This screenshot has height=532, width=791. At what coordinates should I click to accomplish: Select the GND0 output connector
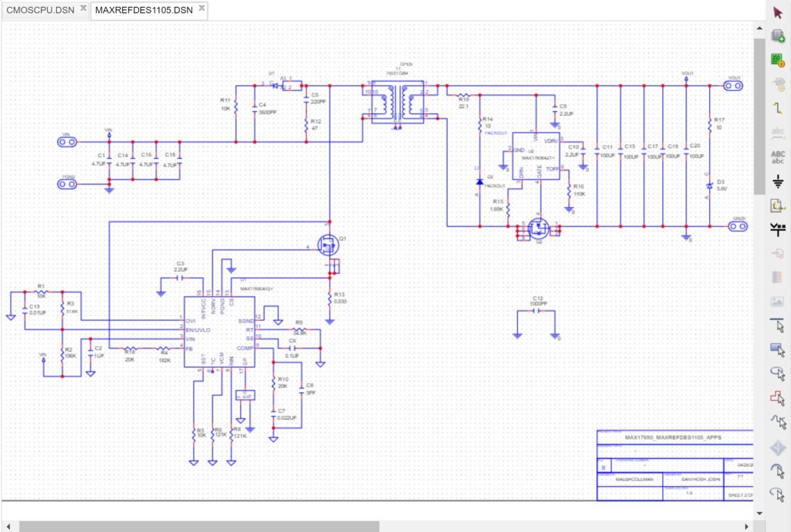click(x=738, y=226)
